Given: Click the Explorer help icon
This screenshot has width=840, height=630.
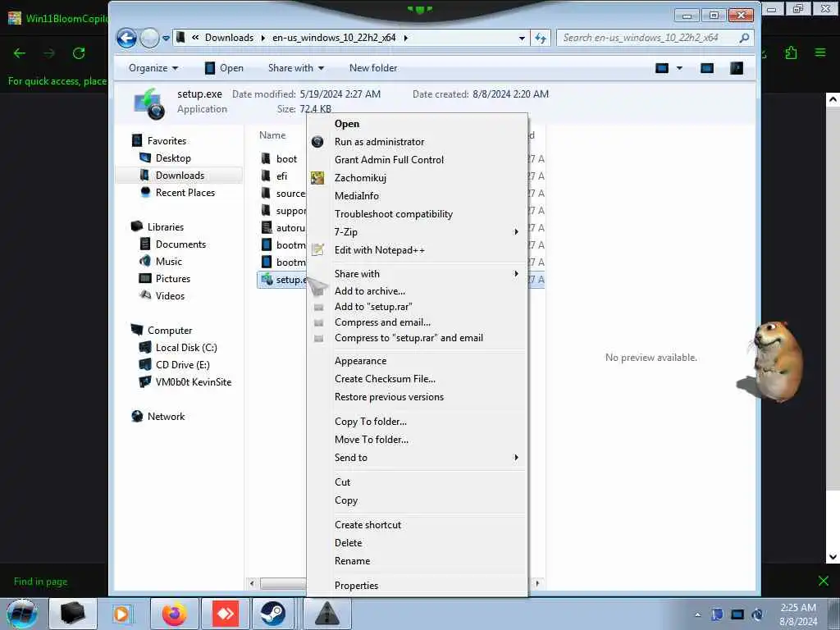Looking at the screenshot, I should tap(737, 68).
